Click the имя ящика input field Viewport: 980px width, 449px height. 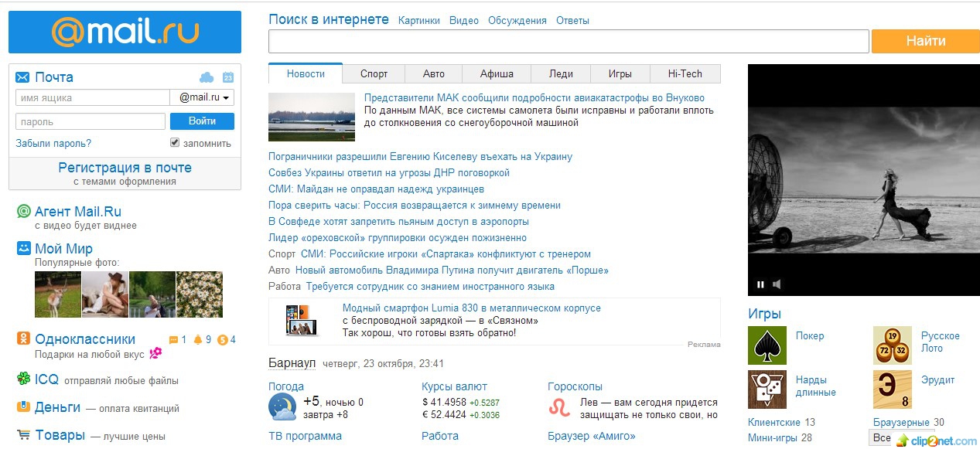[92, 98]
